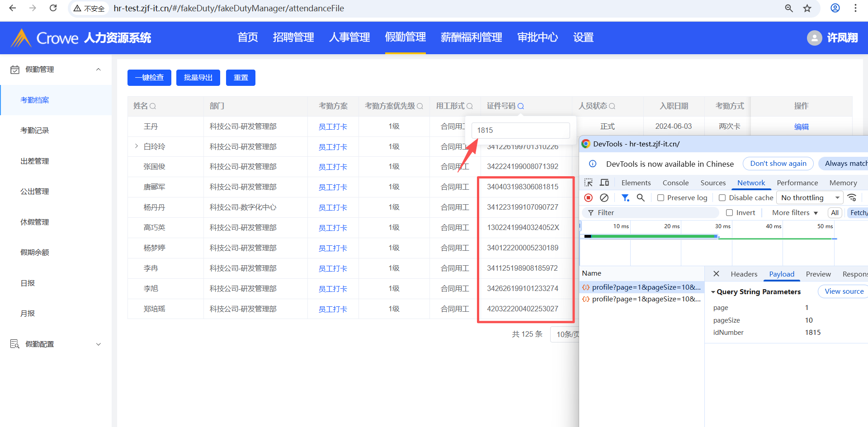Screen dimensions: 868x427
Task: Clear the network log in DevTools
Action: (604, 197)
